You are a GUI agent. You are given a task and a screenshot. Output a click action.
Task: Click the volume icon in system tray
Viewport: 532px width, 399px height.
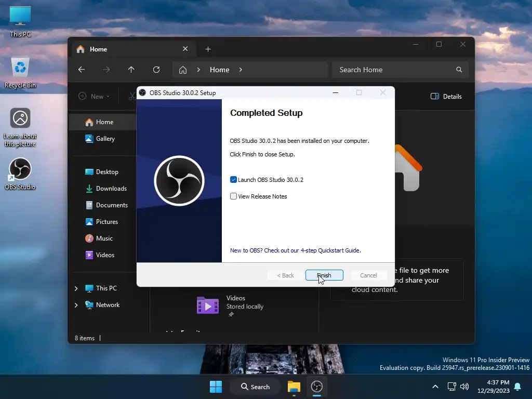tap(464, 387)
